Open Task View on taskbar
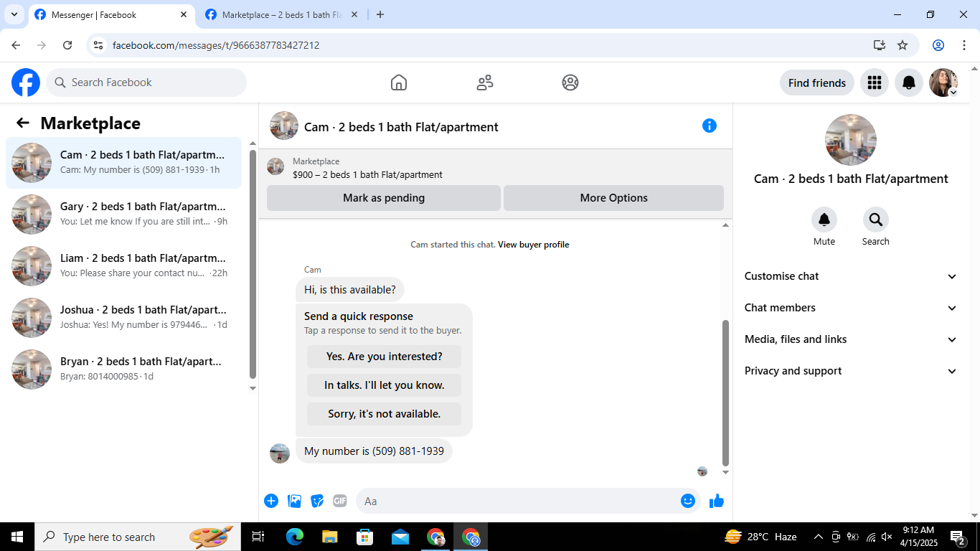The image size is (980, 551). pos(259,537)
